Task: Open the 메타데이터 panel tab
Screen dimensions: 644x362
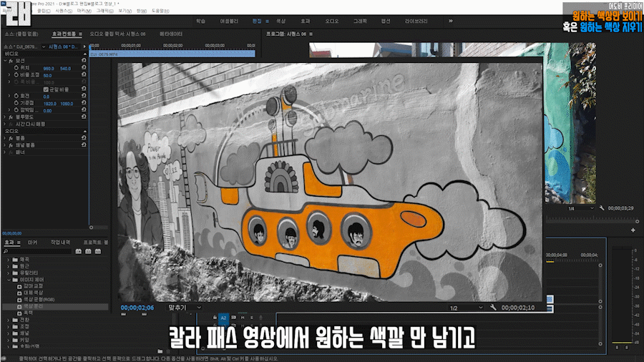Action: point(171,34)
